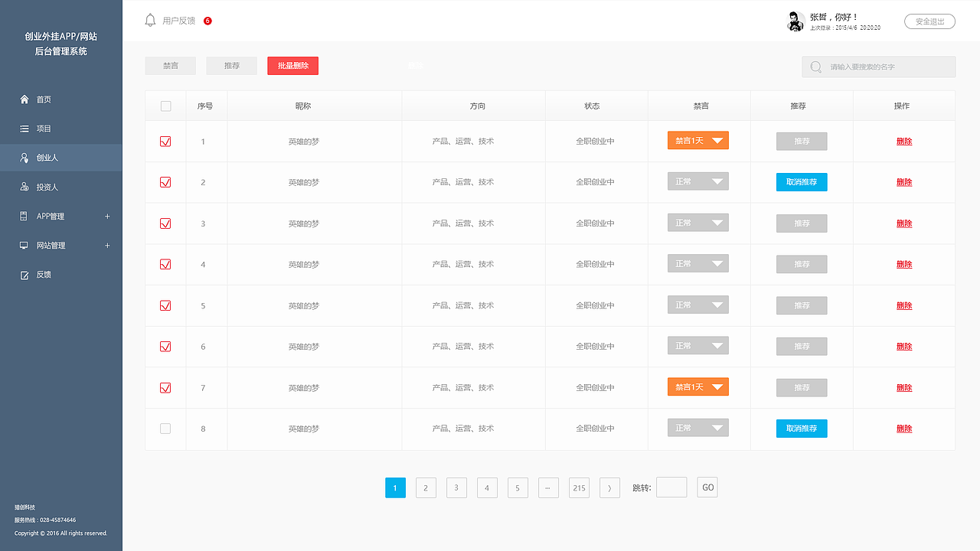Viewport: 980px width, 551px height.
Task: Click the 删除 link in row 1
Action: (904, 142)
